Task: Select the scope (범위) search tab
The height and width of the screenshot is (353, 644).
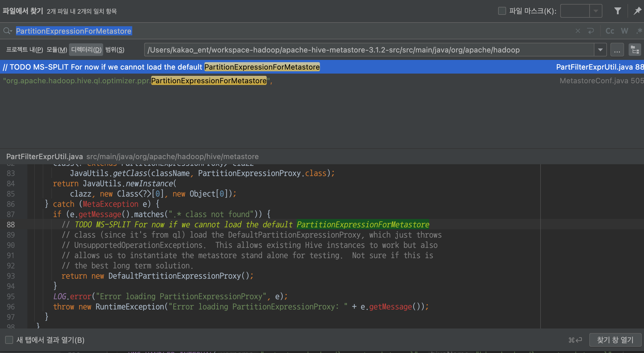Action: (x=115, y=50)
